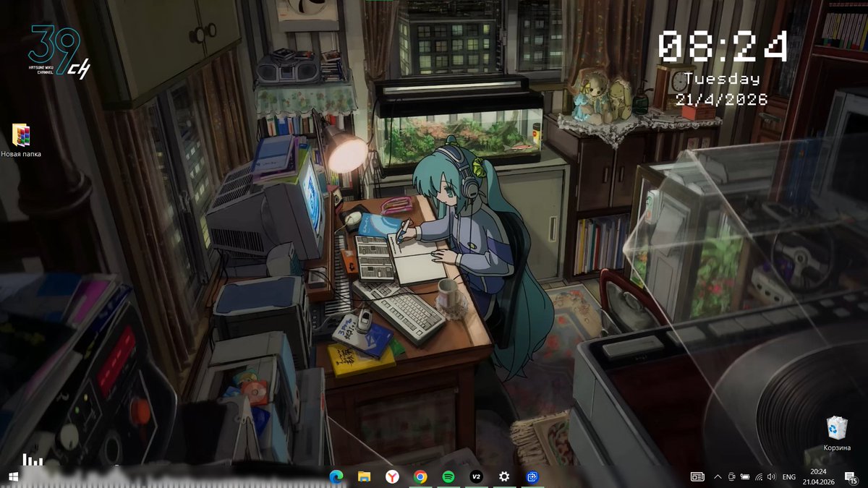Expand hidden system tray icons

[718, 477]
